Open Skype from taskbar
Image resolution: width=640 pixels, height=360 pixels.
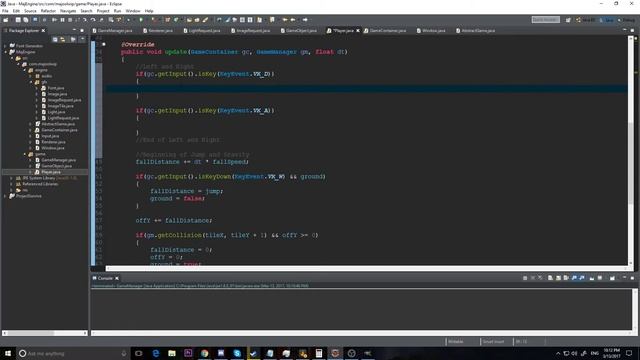coord(237,353)
